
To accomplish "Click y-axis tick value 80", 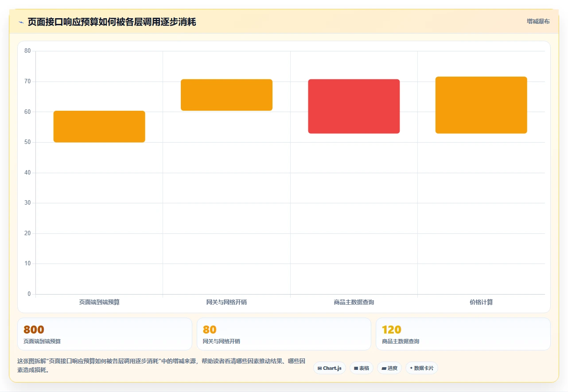I will click(x=27, y=51).
